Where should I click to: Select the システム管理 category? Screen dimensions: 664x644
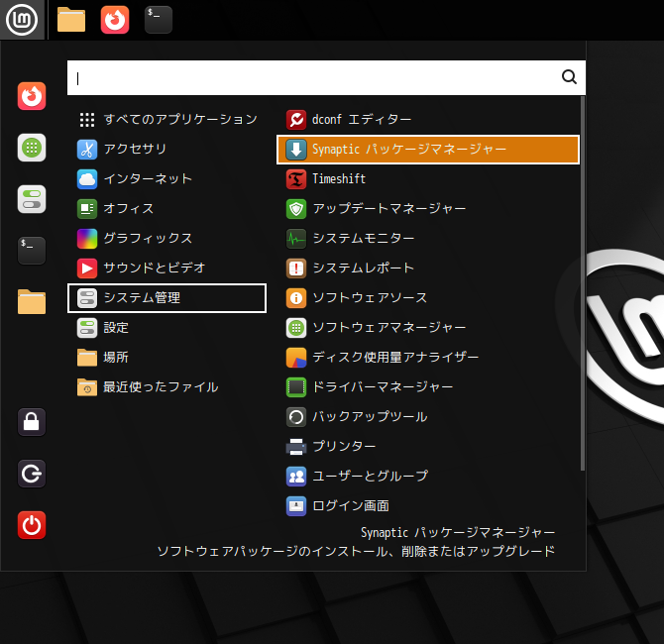pos(166,298)
